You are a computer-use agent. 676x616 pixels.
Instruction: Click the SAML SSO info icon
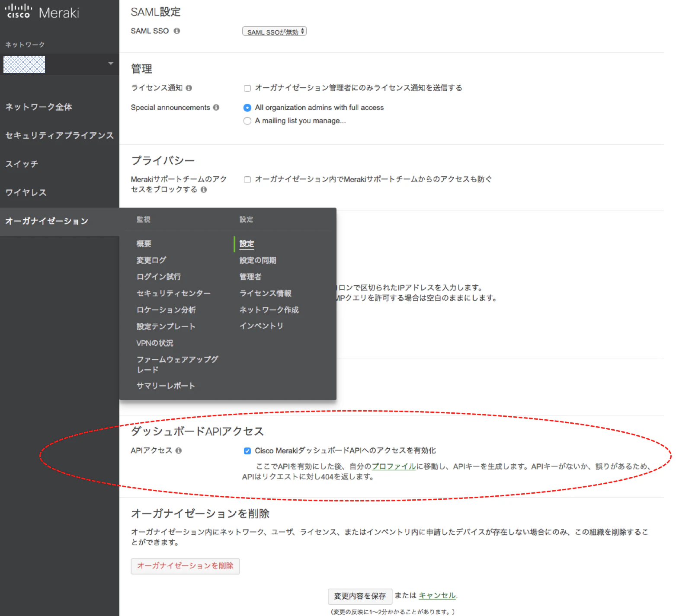click(x=177, y=31)
